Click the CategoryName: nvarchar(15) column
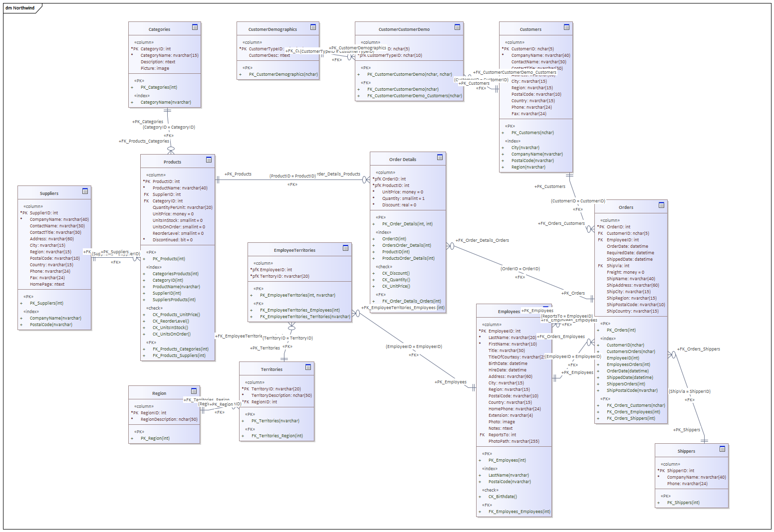The height and width of the screenshot is (532, 774). [169, 55]
